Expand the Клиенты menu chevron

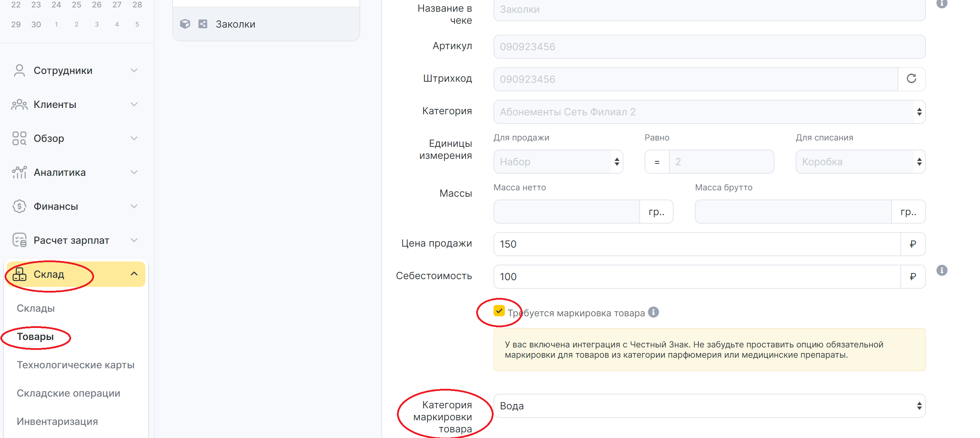[x=134, y=104]
